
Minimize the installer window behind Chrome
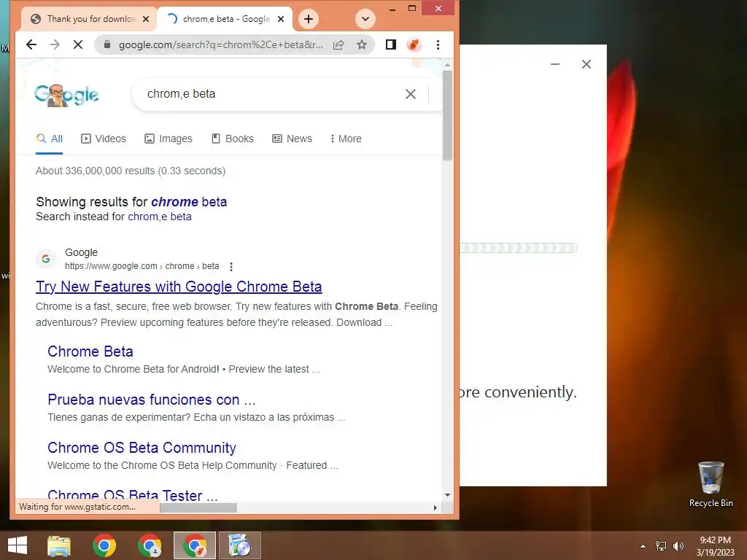coord(555,64)
